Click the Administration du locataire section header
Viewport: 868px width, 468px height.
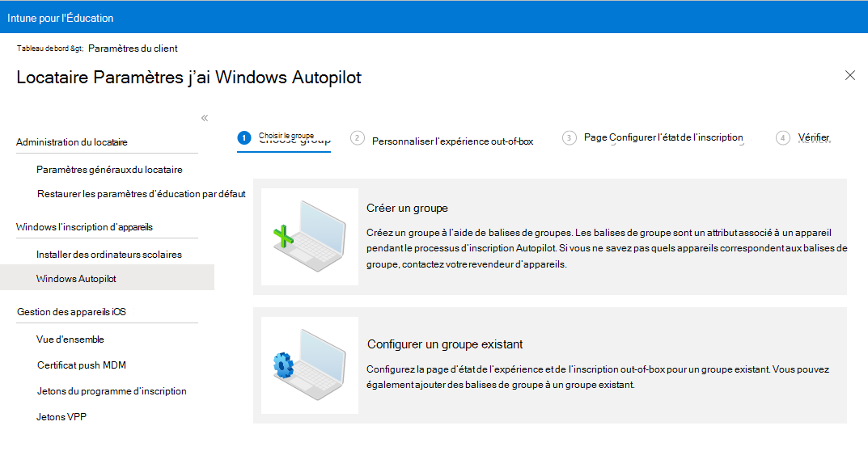tap(71, 142)
